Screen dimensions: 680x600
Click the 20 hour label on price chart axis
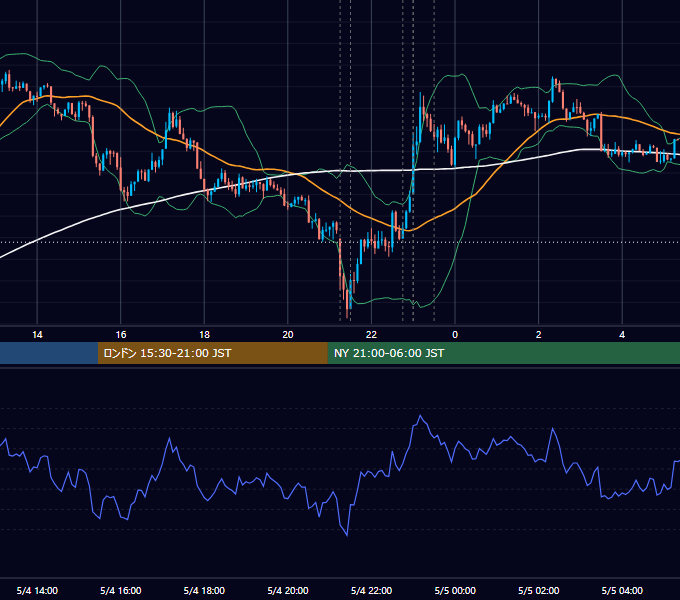point(288,335)
